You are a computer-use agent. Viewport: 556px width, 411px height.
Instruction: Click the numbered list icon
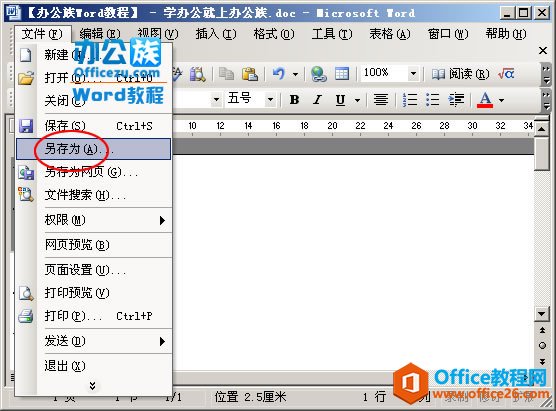pyautogui.click(x=409, y=100)
